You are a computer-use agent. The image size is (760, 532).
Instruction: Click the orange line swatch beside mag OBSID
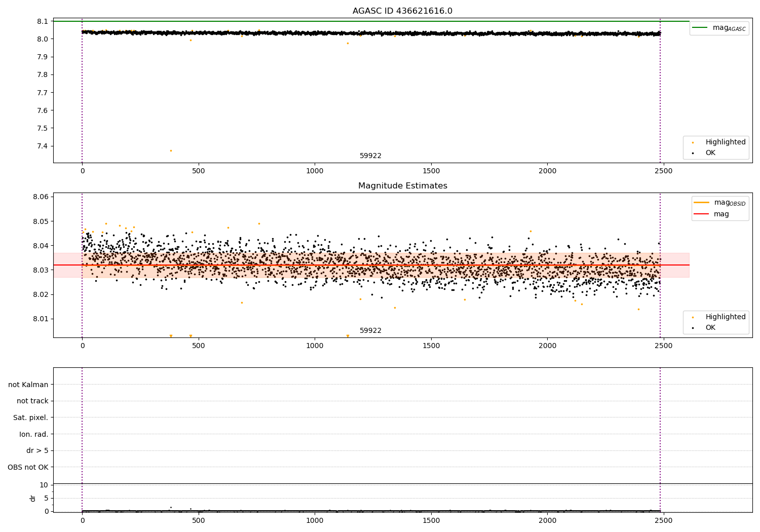(x=701, y=203)
